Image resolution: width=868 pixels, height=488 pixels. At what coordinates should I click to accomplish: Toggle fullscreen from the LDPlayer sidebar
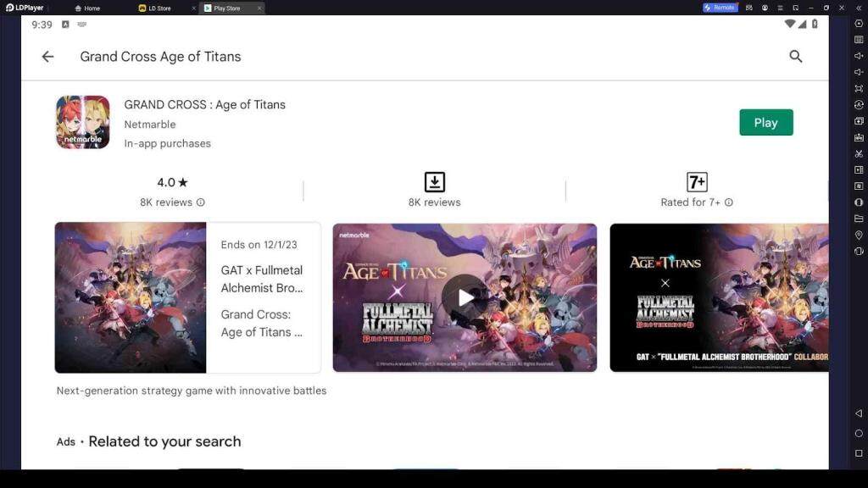859,88
